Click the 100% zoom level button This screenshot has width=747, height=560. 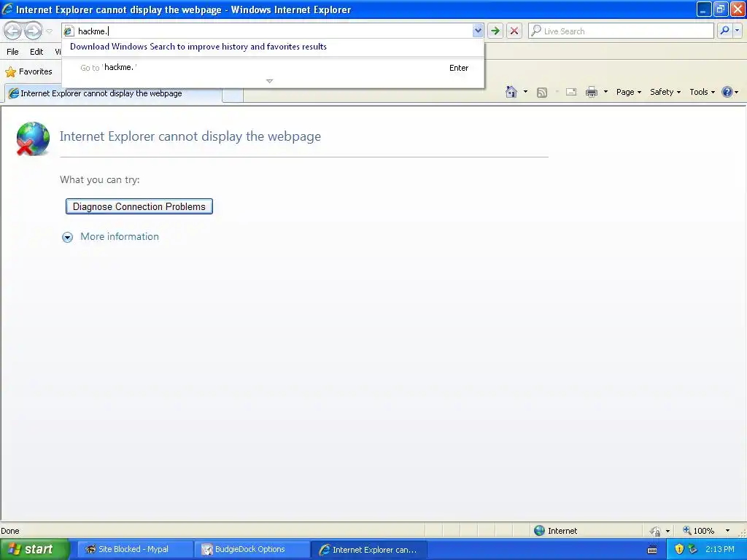point(699,531)
